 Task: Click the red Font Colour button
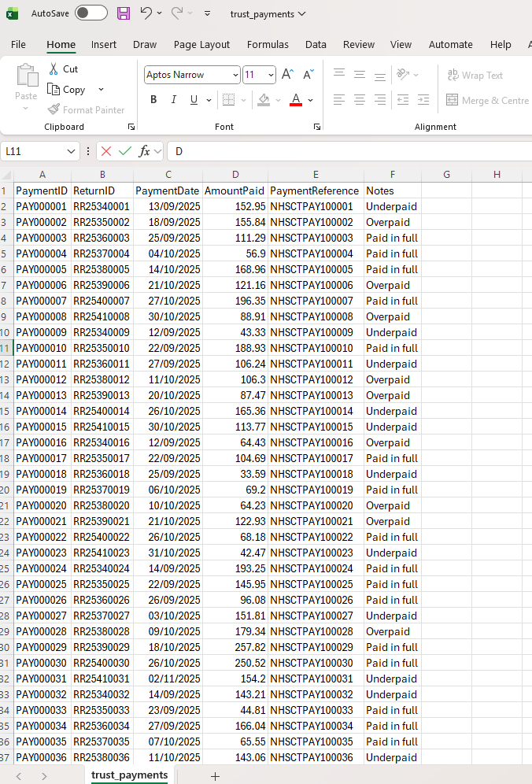click(296, 99)
